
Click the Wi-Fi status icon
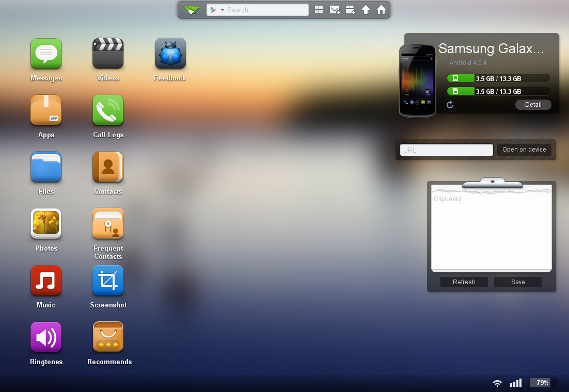(497, 383)
